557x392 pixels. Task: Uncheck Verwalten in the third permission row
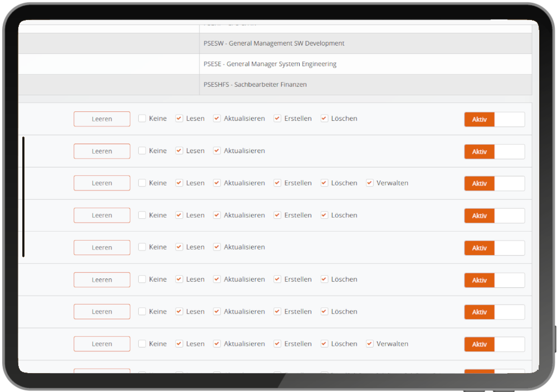(370, 183)
